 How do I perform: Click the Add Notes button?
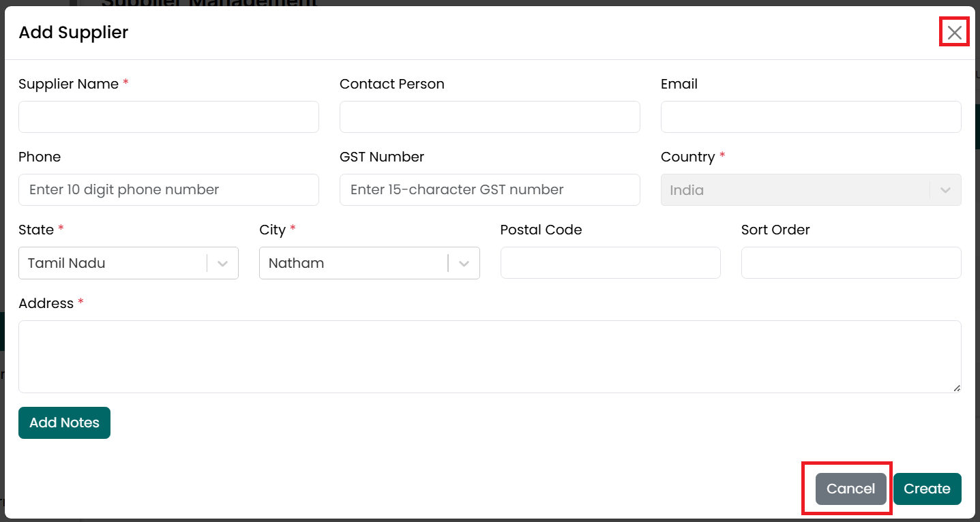pos(64,423)
